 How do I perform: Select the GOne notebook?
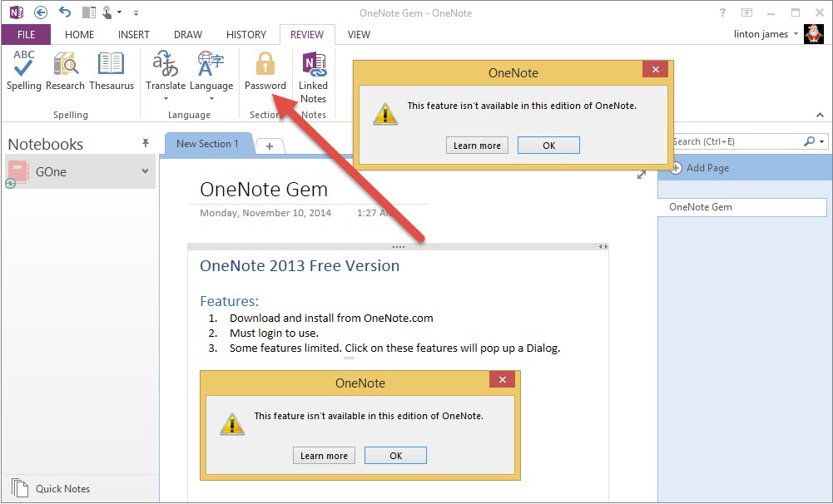(x=80, y=171)
